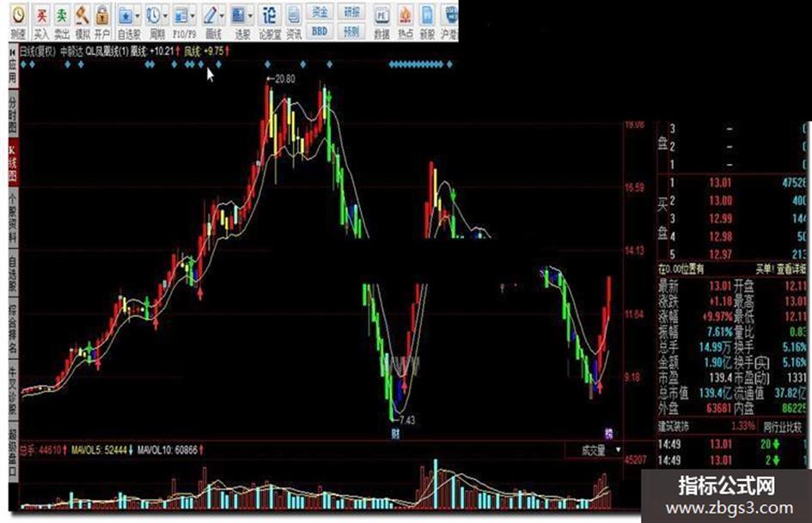
Task: Expand the F10/F9 dropdown arrow
Action: pyautogui.click(x=192, y=16)
